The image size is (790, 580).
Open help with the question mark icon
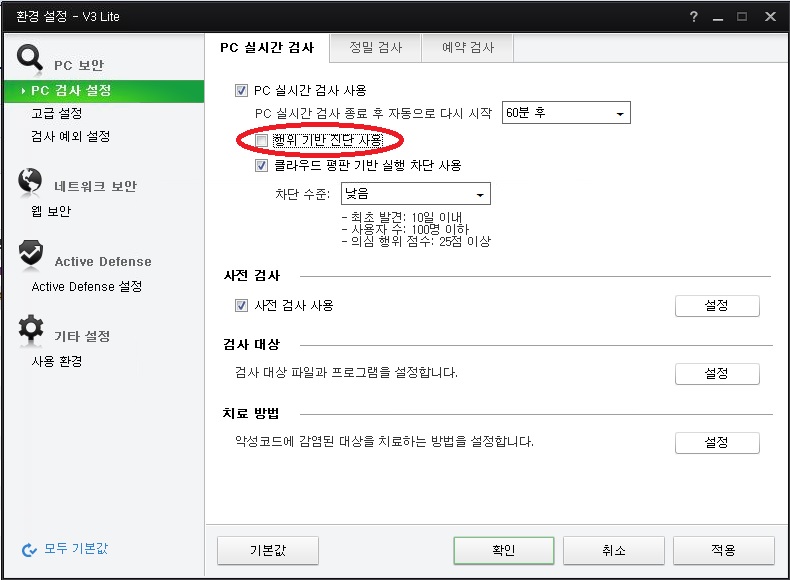pos(694,17)
